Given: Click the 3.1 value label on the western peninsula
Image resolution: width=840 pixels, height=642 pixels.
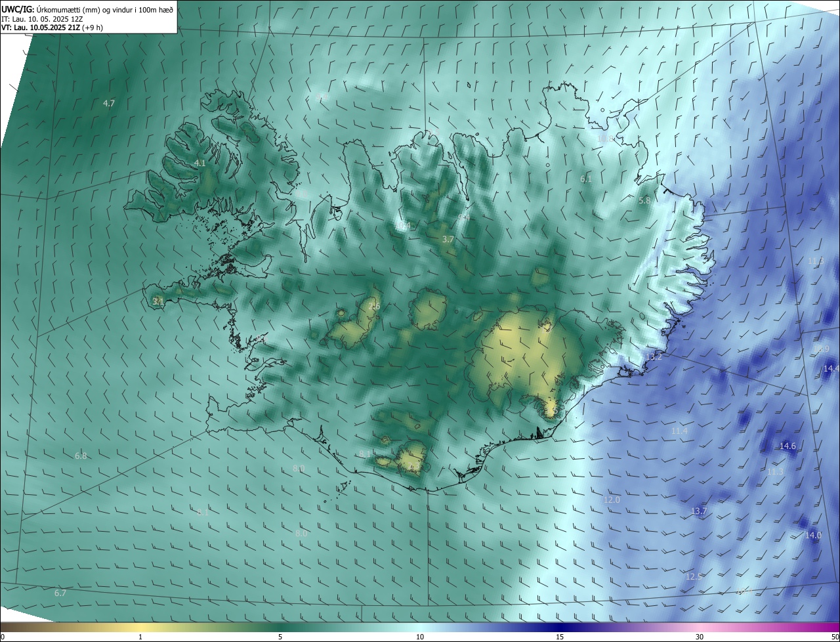Looking at the screenshot, I should [157, 301].
